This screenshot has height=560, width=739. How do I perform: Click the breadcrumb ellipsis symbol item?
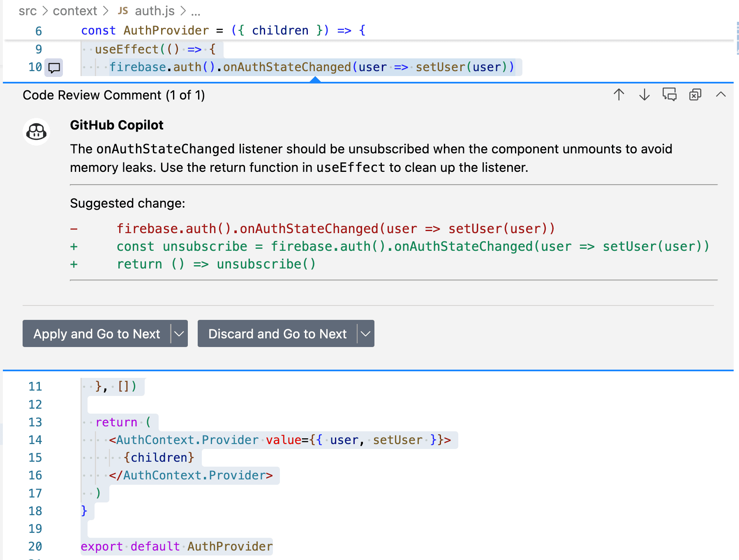click(x=196, y=12)
